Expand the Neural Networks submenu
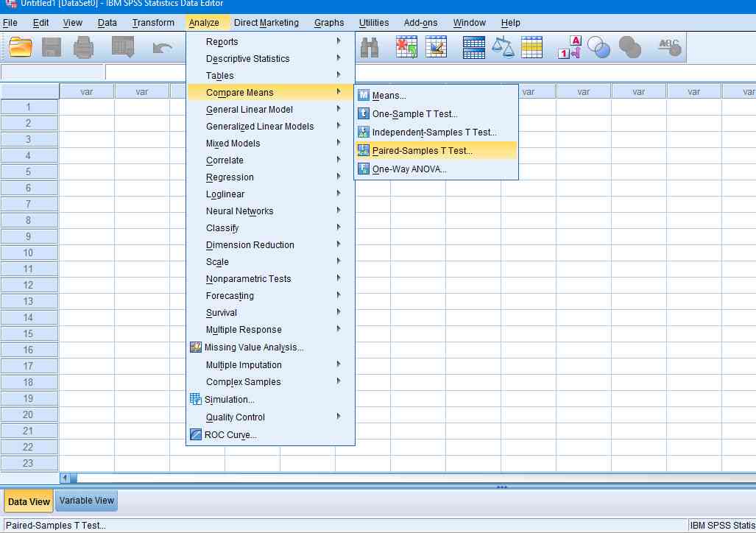The height and width of the screenshot is (533, 756). [270, 211]
